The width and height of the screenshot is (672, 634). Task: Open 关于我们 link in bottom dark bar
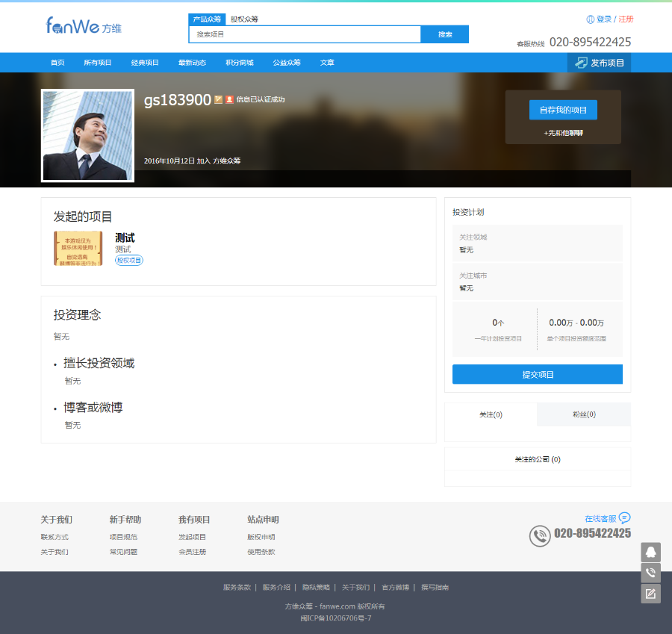click(x=355, y=587)
